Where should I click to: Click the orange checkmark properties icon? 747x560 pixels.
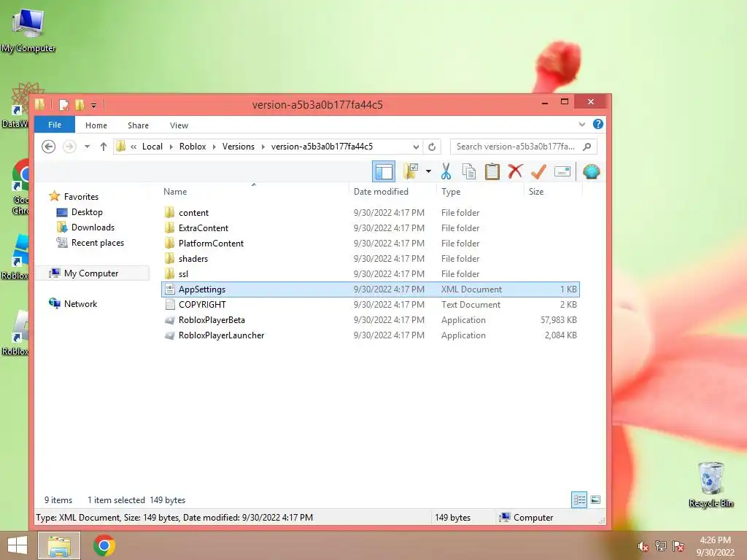[538, 171]
